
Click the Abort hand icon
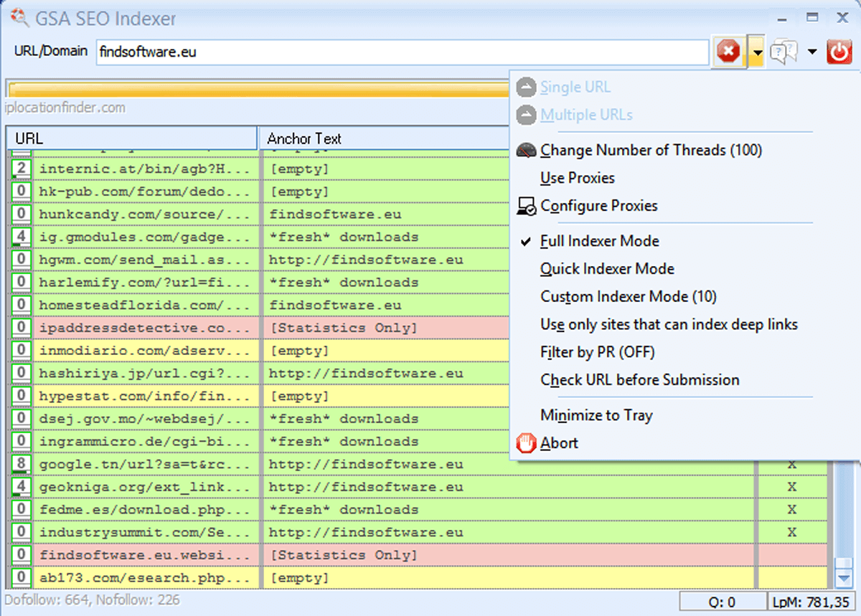[x=526, y=443]
